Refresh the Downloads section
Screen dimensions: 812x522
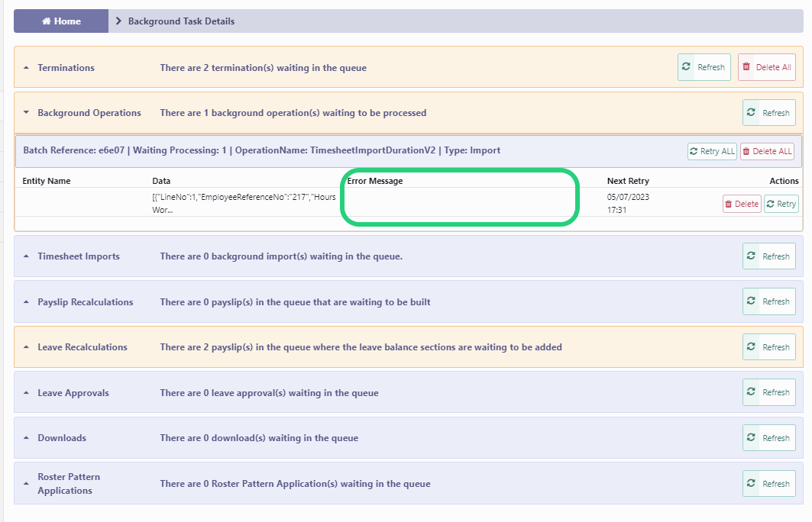coord(769,438)
